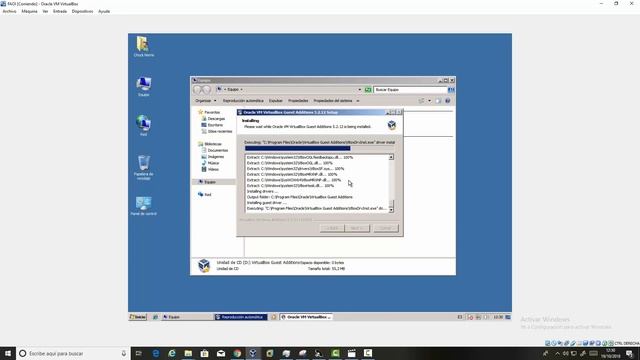Click the Explorer forward navigation arrow

point(207,89)
